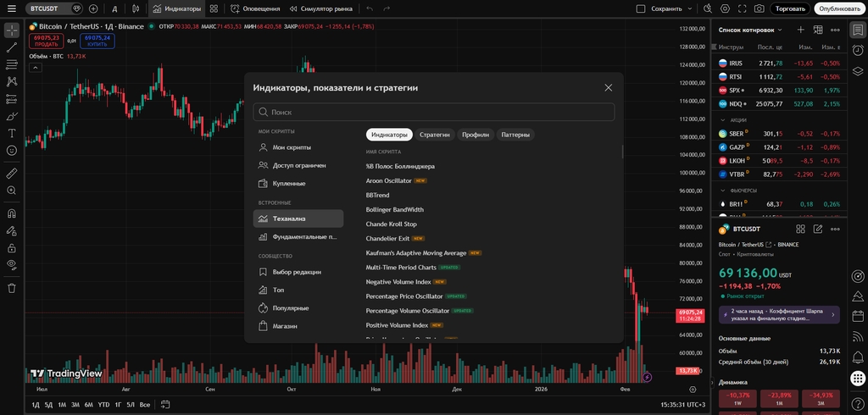Open the pattern drawing tools
The width and height of the screenshot is (868, 415).
tap(12, 82)
